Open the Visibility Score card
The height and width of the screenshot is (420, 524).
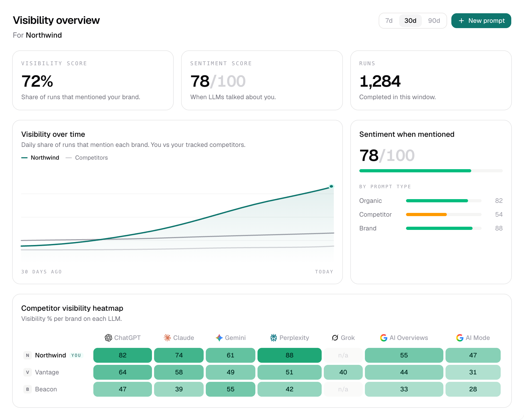point(93,80)
